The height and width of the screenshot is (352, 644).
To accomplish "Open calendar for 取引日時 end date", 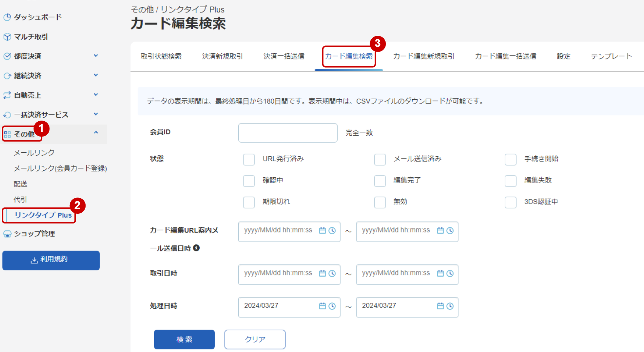I will 440,273.
